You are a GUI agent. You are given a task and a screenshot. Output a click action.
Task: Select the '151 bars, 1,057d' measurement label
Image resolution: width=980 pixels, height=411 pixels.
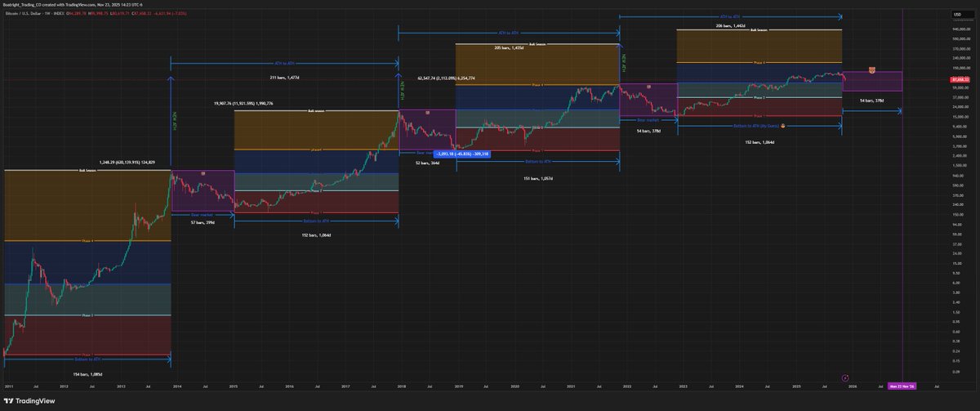(537, 177)
